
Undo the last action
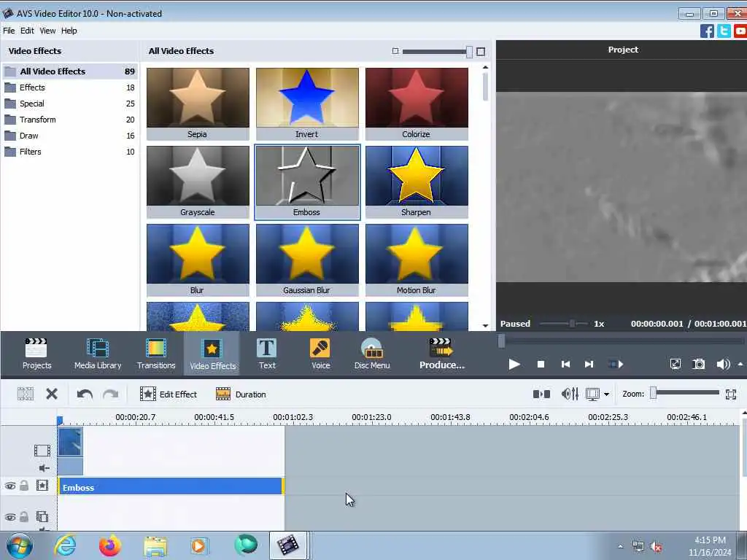pyautogui.click(x=85, y=394)
